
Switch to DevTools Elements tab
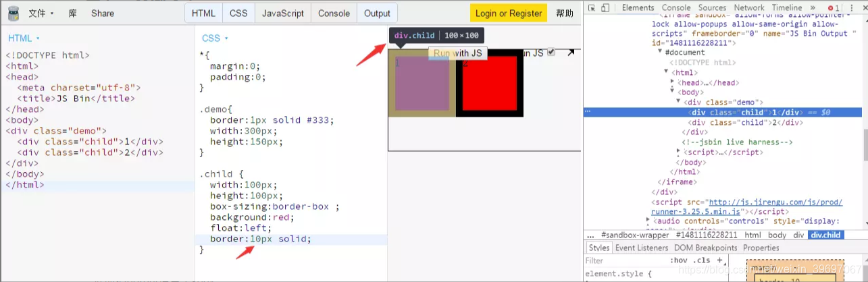click(x=638, y=7)
